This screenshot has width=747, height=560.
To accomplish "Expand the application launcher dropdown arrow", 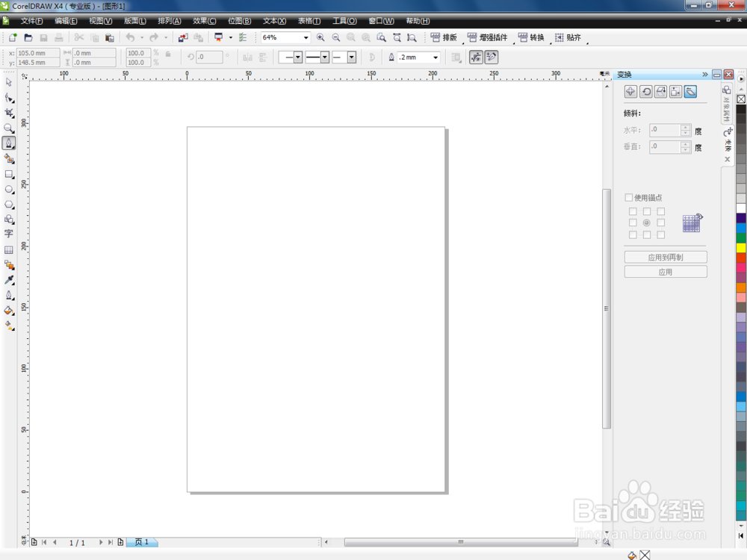I will click(x=231, y=37).
